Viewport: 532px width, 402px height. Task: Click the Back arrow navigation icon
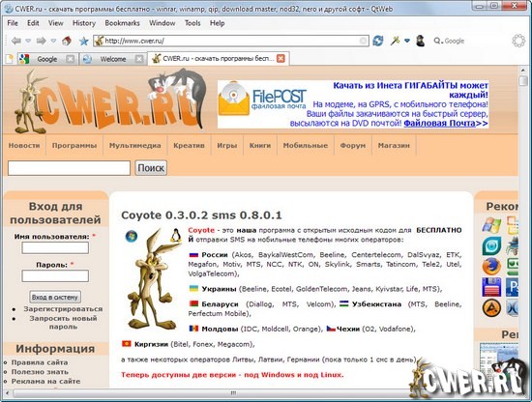point(15,41)
